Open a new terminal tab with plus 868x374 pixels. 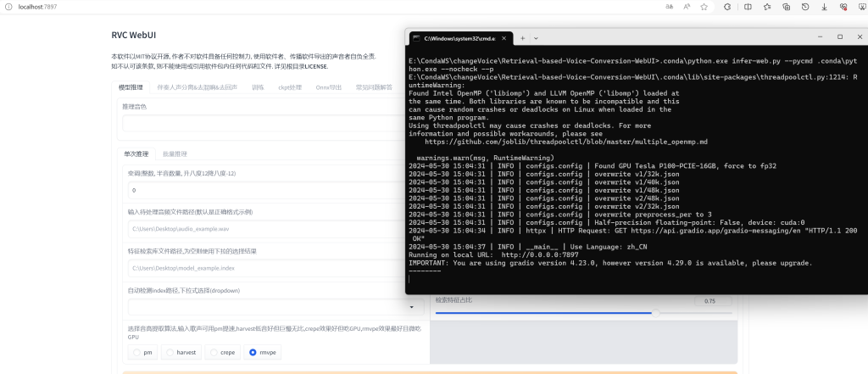522,38
